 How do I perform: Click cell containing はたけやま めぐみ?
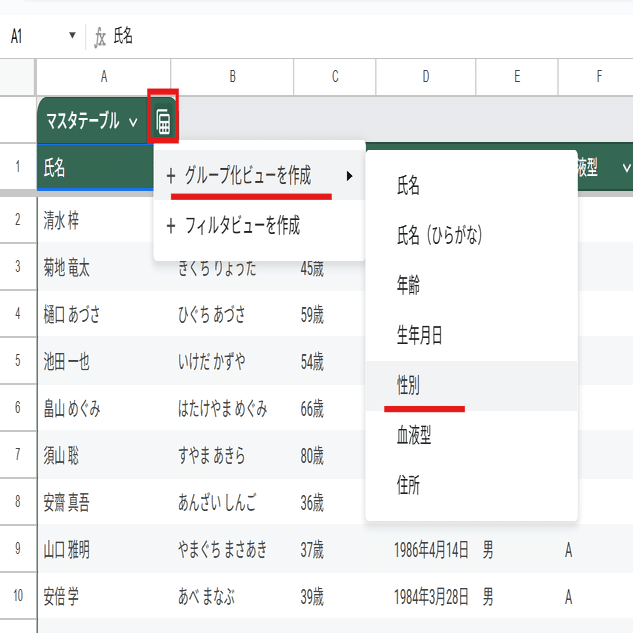point(232,409)
